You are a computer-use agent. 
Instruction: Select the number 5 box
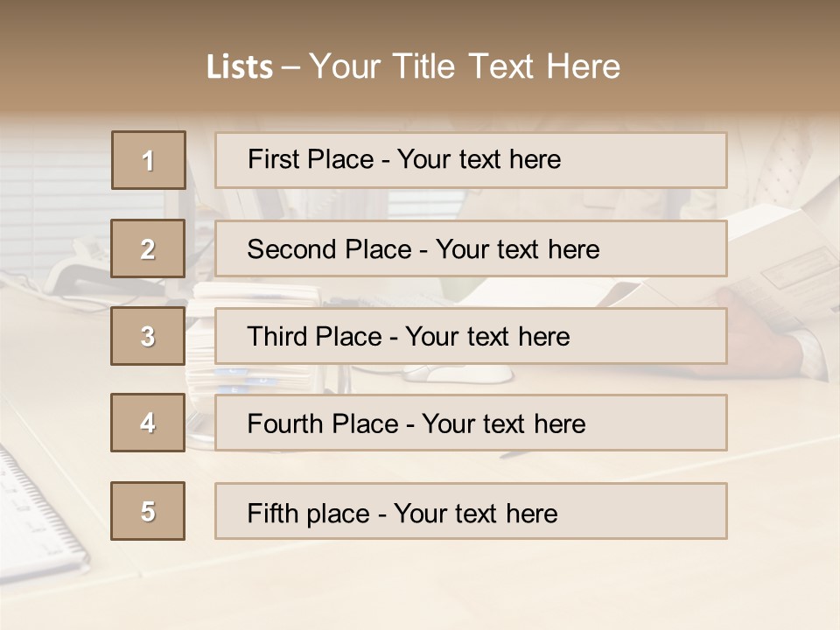(148, 511)
